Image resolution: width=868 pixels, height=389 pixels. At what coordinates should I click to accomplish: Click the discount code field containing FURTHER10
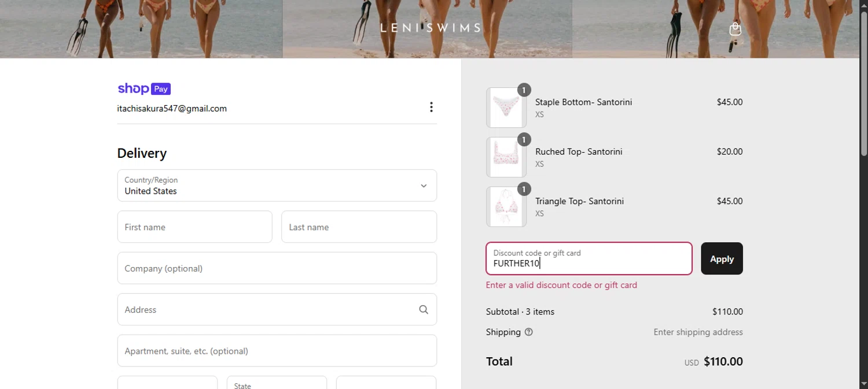tap(589, 258)
